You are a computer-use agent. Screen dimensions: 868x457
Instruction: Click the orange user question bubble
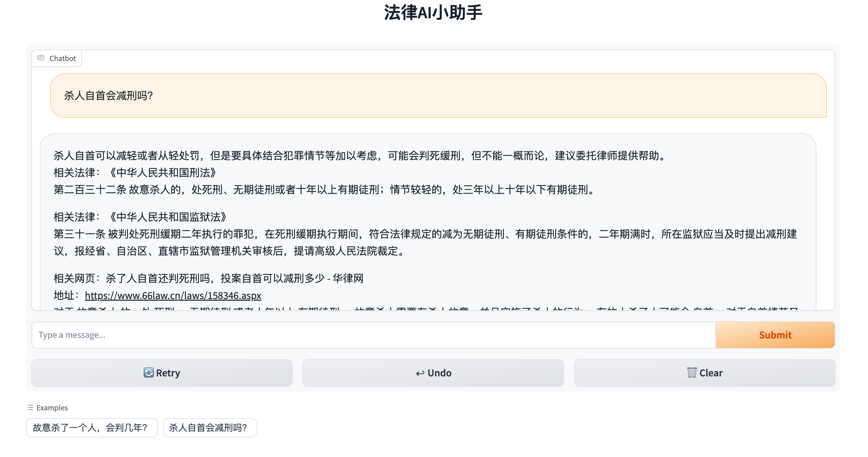click(438, 96)
